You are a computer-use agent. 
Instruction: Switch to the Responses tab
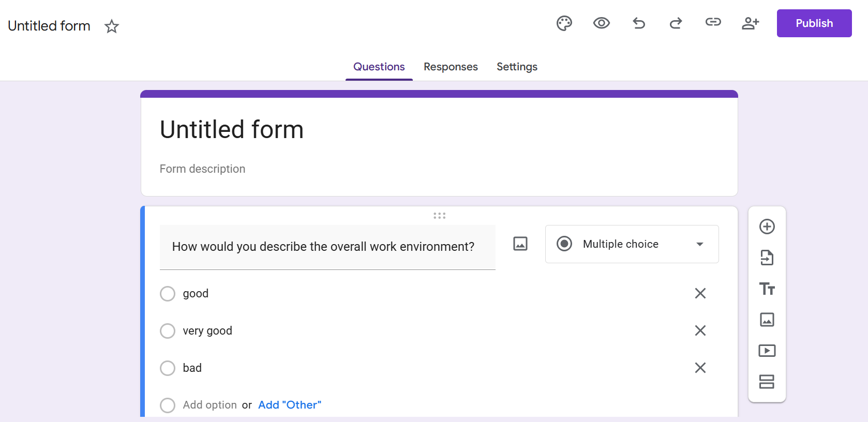(x=451, y=67)
